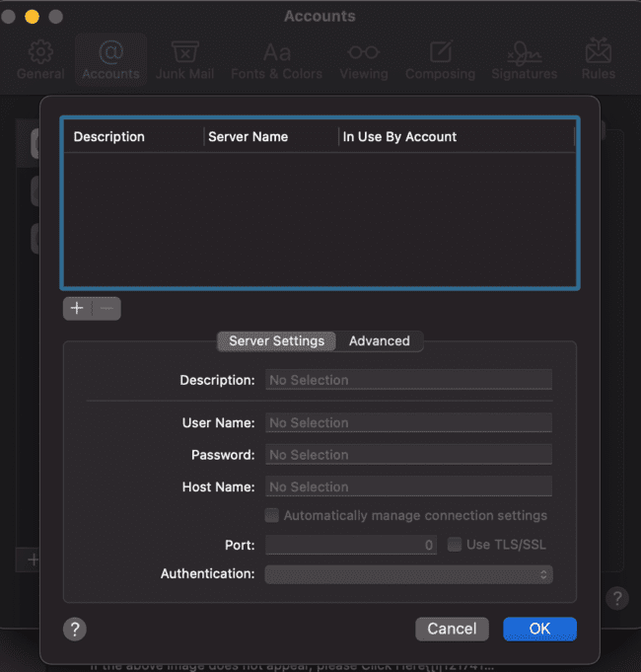Image resolution: width=641 pixels, height=672 pixels.
Task: Open Fonts & Colors preferences
Action: click(x=276, y=60)
